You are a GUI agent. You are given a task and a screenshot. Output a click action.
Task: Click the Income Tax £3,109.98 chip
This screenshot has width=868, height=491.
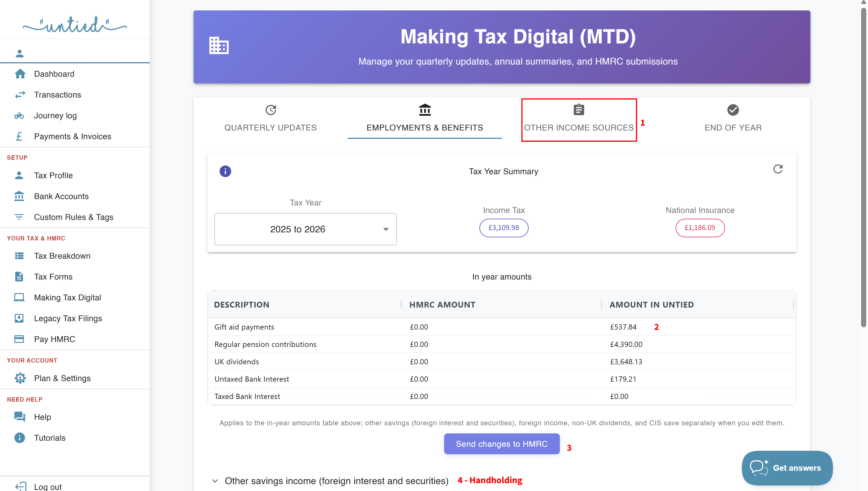[x=503, y=228]
